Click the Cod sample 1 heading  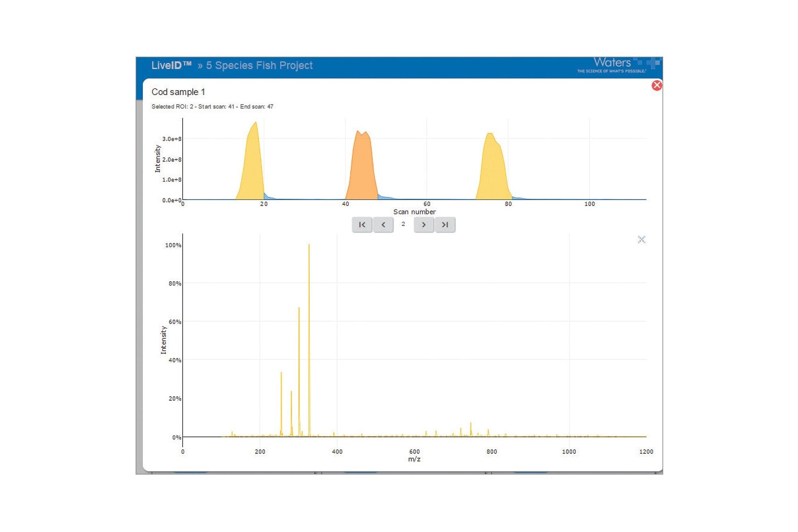pos(178,92)
